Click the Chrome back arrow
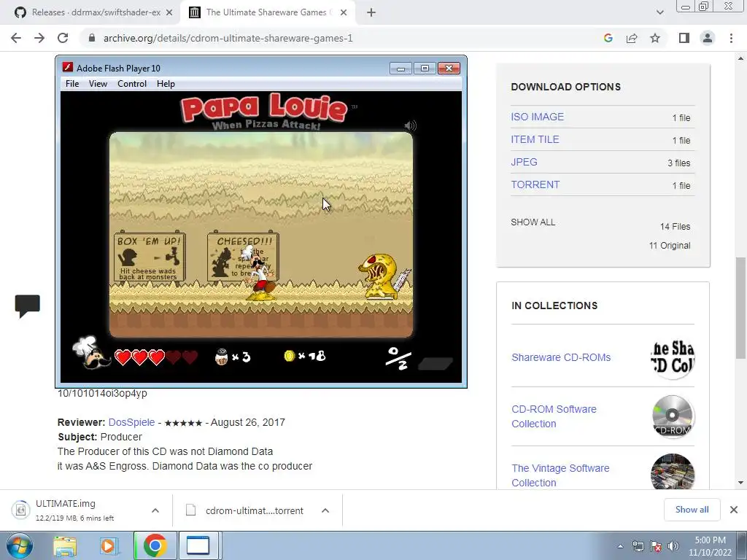747x560 pixels. tap(16, 38)
